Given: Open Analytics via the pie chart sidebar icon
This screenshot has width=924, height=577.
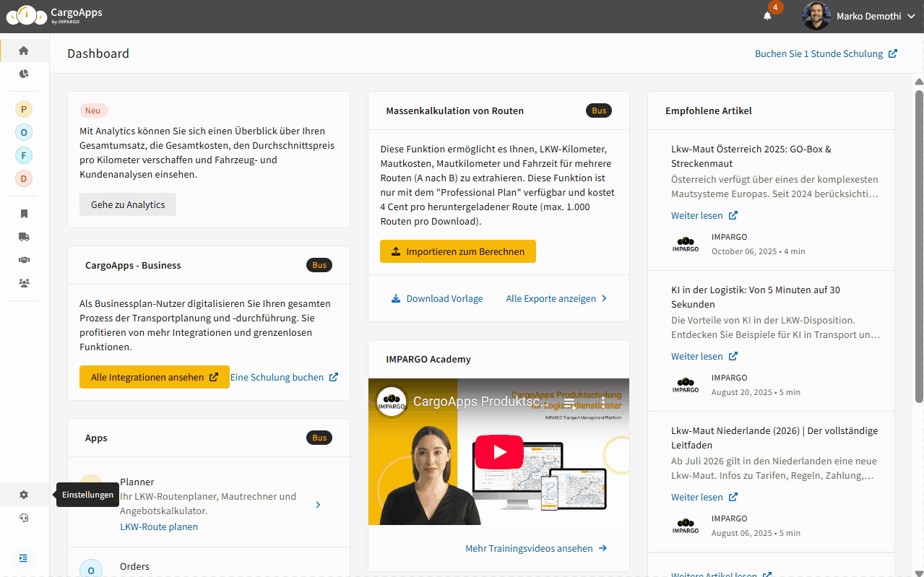Looking at the screenshot, I should click(24, 74).
